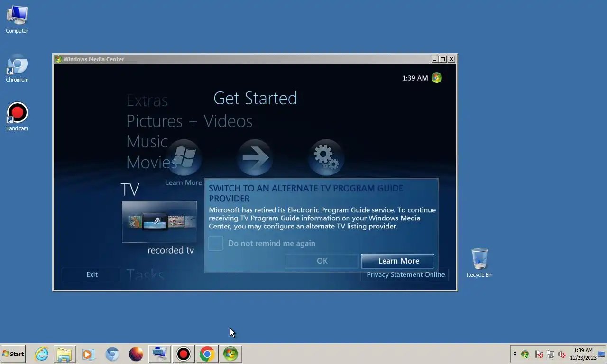Open Internet Explorer from the taskbar
This screenshot has width=607, height=364.
(42, 354)
